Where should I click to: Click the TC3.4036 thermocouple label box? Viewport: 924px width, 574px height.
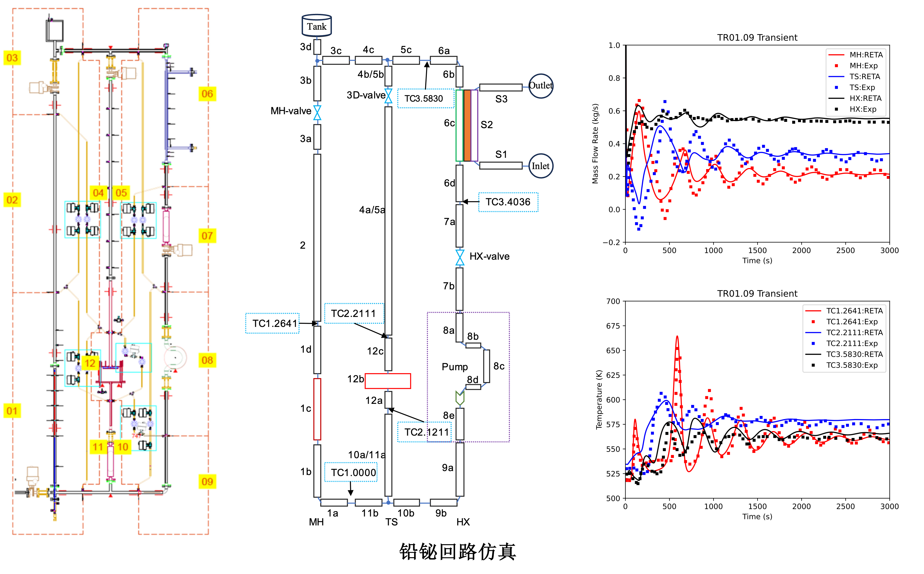pos(508,202)
